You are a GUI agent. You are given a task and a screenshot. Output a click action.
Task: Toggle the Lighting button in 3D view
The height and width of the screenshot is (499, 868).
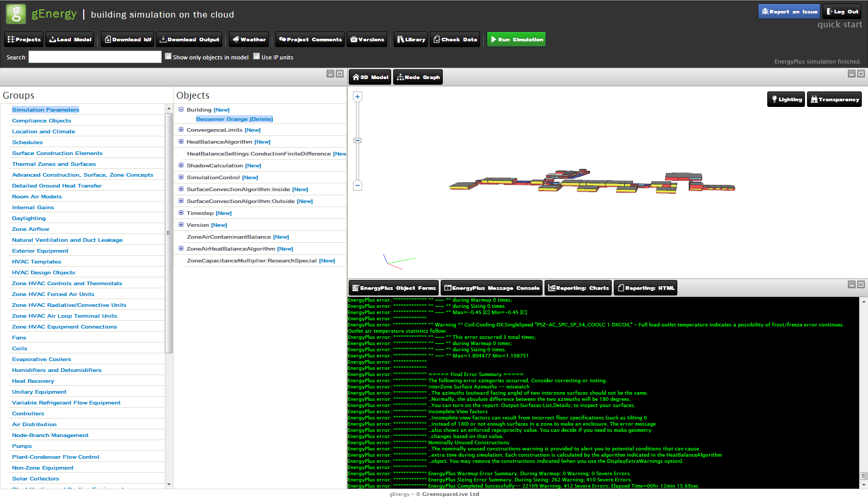coord(786,99)
